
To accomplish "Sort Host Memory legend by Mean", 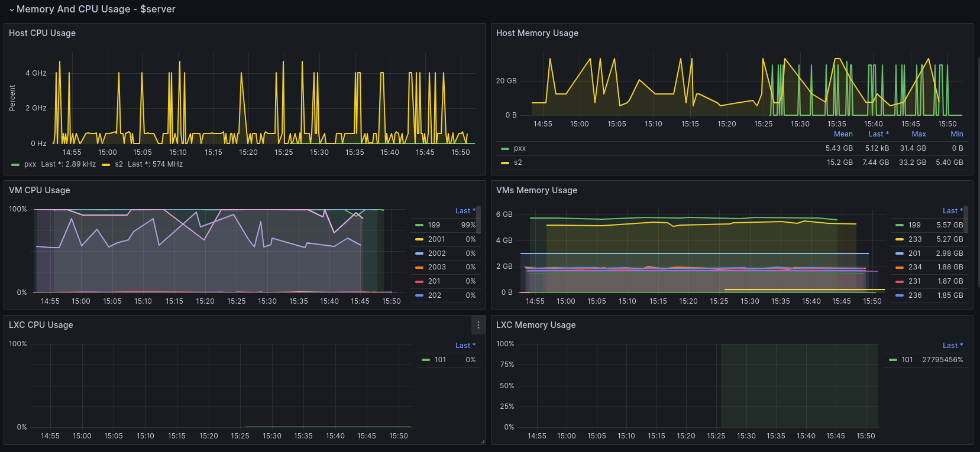I will coord(843,134).
